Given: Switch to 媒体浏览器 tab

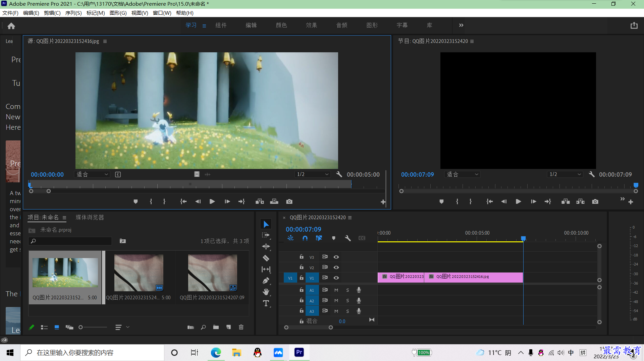Looking at the screenshot, I should 90,217.
